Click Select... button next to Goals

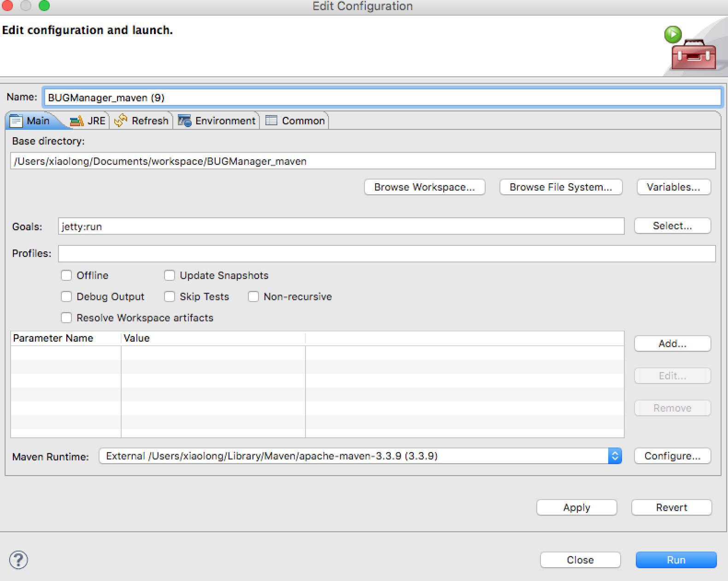pyautogui.click(x=672, y=226)
